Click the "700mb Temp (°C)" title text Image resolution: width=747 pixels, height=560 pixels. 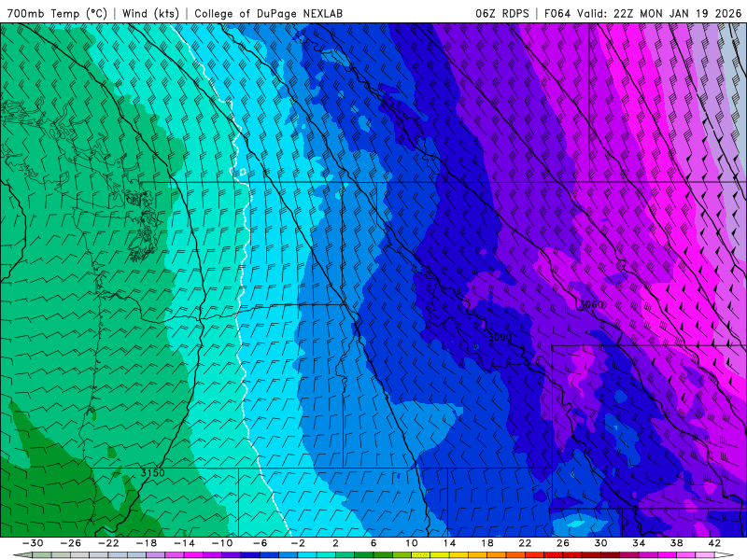(x=58, y=13)
